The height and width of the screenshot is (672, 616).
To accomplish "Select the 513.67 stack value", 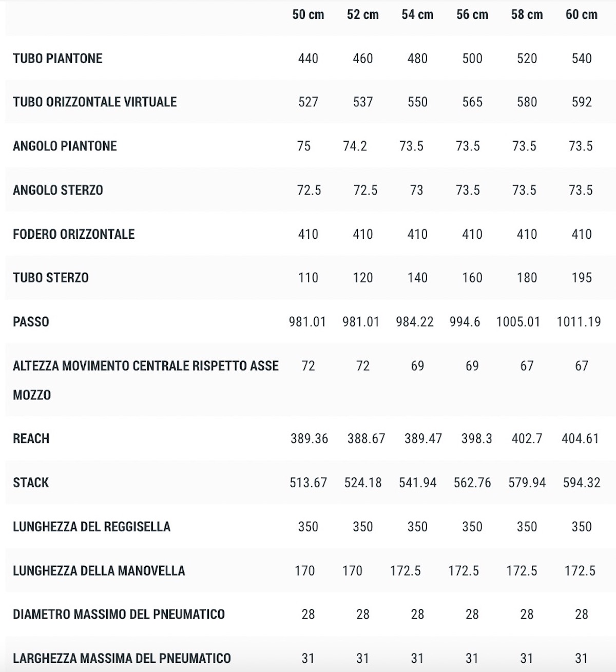I will point(308,483).
